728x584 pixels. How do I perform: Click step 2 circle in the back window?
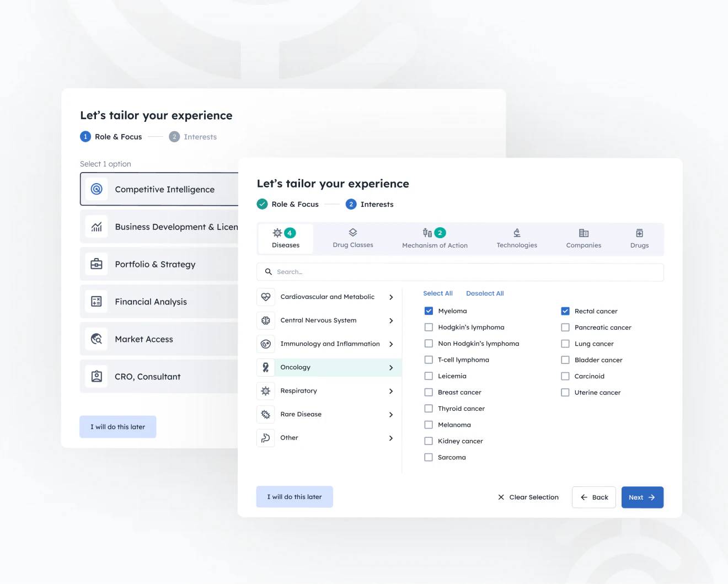(174, 137)
